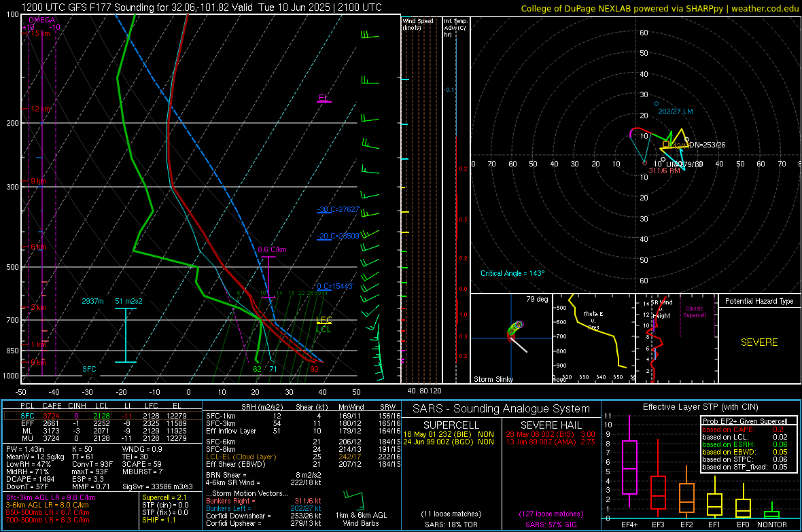Click the 202/27 LM hodograph label
The height and width of the screenshot is (532, 802).
(675, 111)
